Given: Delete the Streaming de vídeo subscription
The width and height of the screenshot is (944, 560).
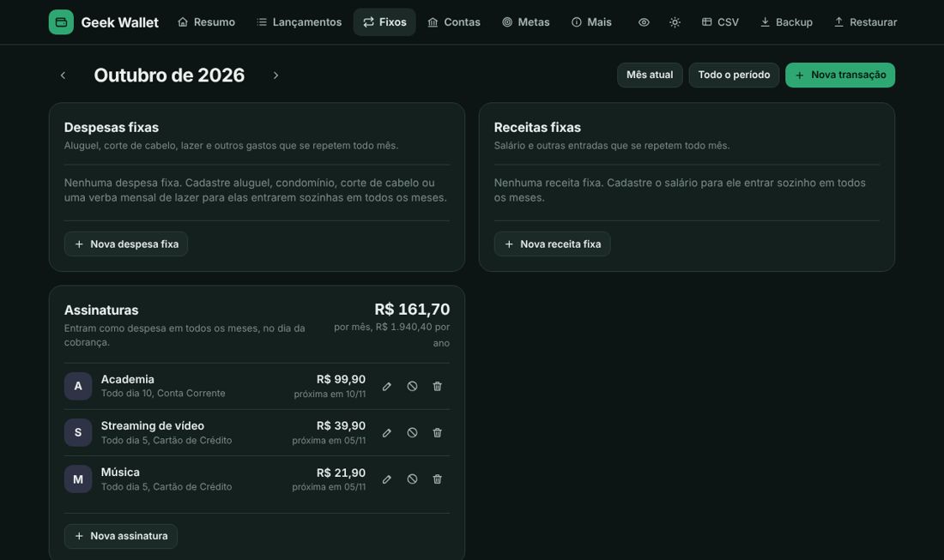Looking at the screenshot, I should tap(437, 432).
